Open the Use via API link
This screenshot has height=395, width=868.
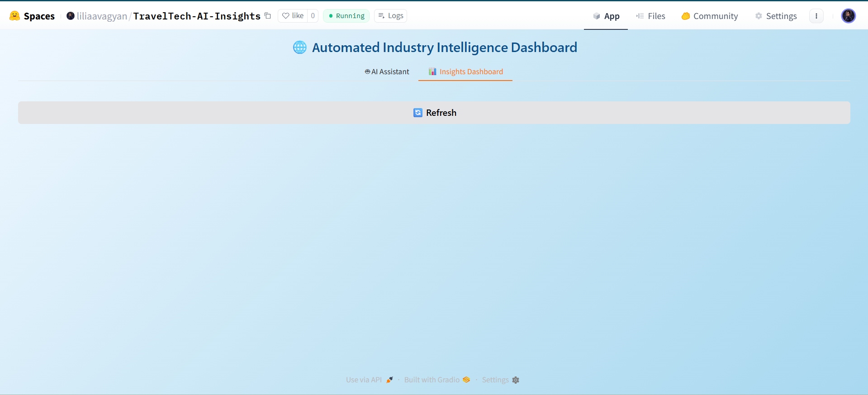pos(370,380)
